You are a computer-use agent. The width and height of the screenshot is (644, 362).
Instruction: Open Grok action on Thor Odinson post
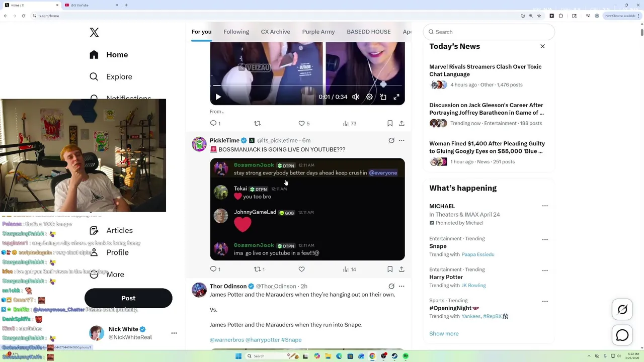[x=391, y=286]
